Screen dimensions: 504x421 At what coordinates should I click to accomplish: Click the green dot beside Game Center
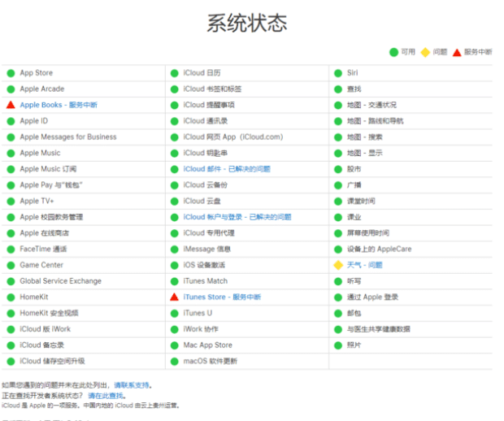[11, 265]
